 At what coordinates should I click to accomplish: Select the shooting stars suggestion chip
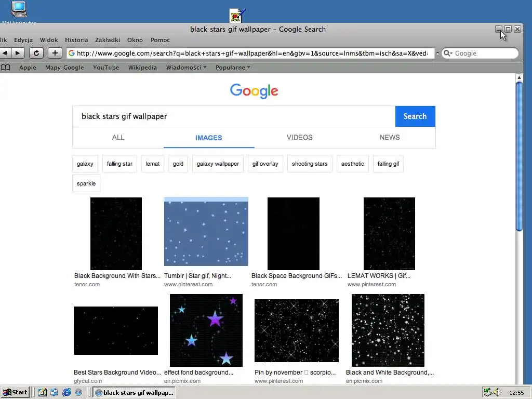pyautogui.click(x=310, y=164)
